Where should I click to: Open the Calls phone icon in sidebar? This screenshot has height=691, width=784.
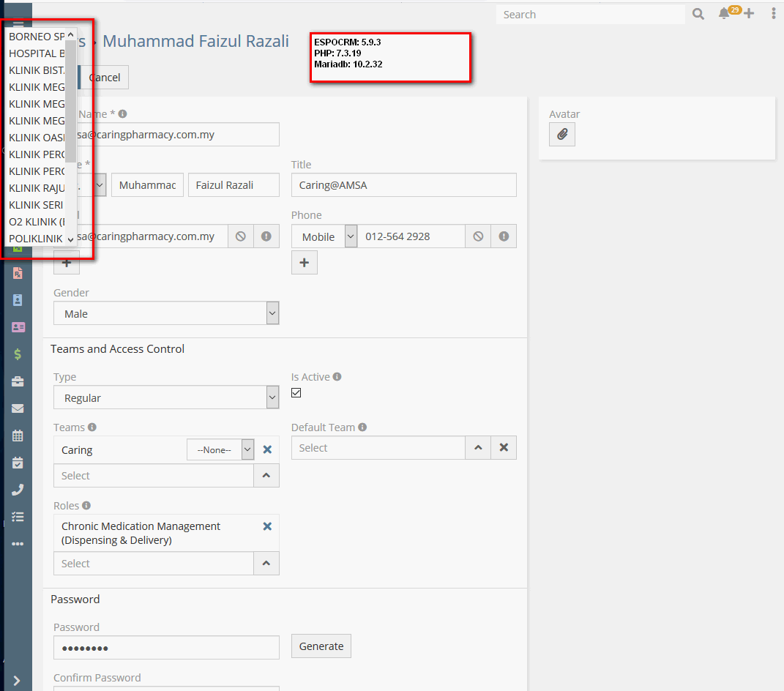coord(18,490)
